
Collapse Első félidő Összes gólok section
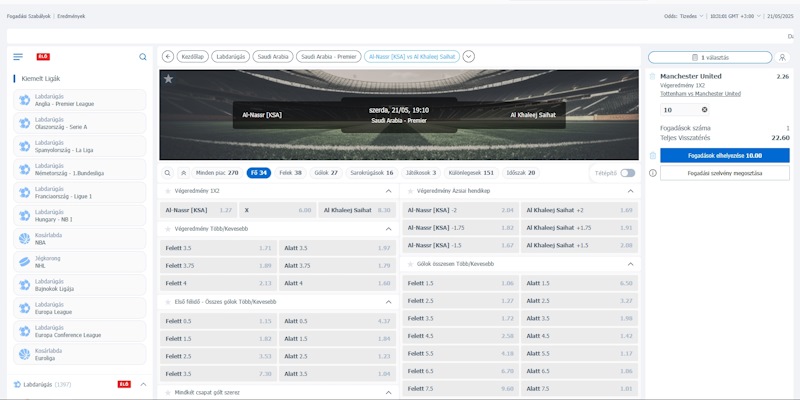(388, 302)
